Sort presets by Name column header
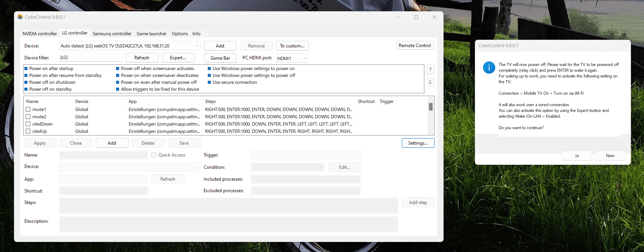This screenshot has height=252, width=644. coord(48,101)
